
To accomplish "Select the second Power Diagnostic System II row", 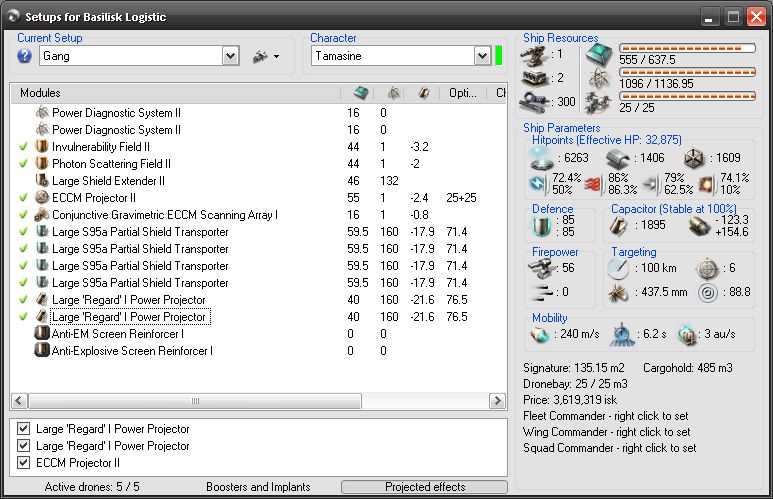I will pos(258,130).
